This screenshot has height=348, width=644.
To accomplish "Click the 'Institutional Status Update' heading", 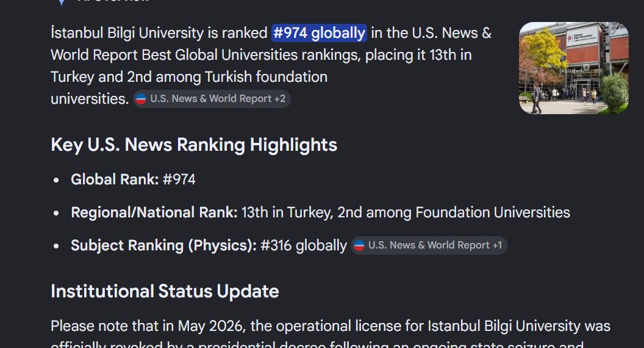I will (165, 291).
